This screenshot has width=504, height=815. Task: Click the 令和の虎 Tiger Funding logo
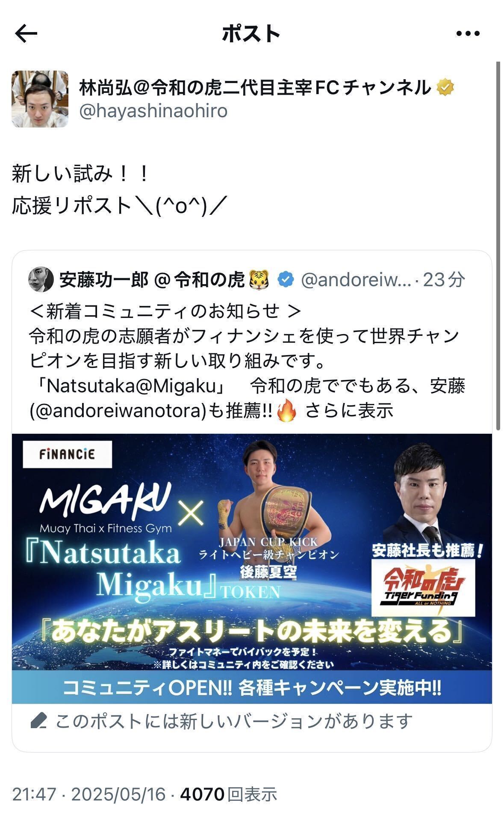423,588
